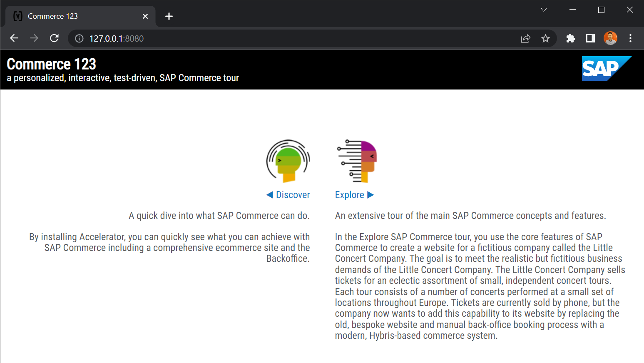Go forward in browser history

click(34, 38)
